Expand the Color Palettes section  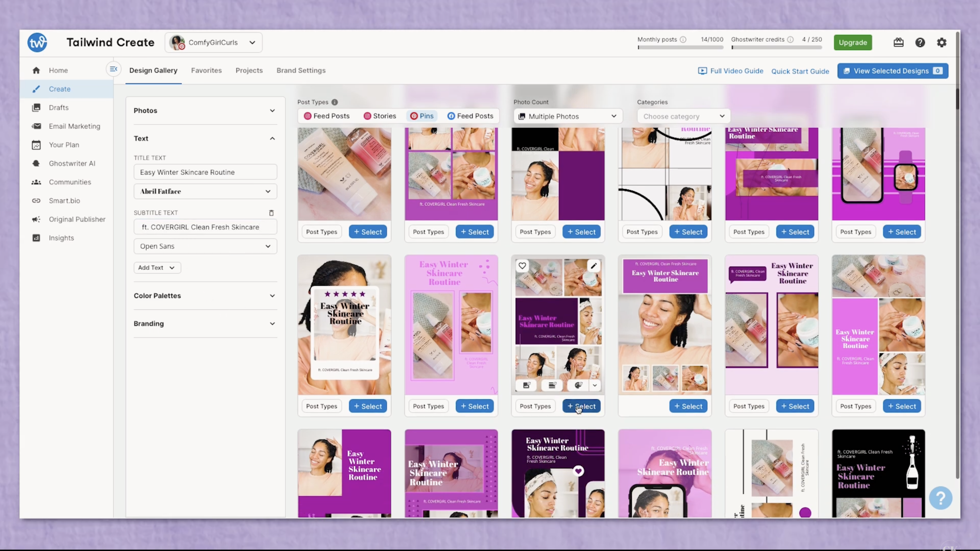coord(205,296)
